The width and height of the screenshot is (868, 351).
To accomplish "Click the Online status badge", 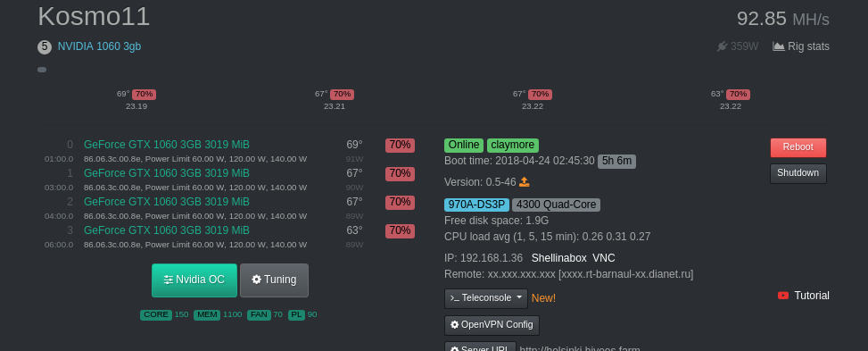I will [x=464, y=146].
